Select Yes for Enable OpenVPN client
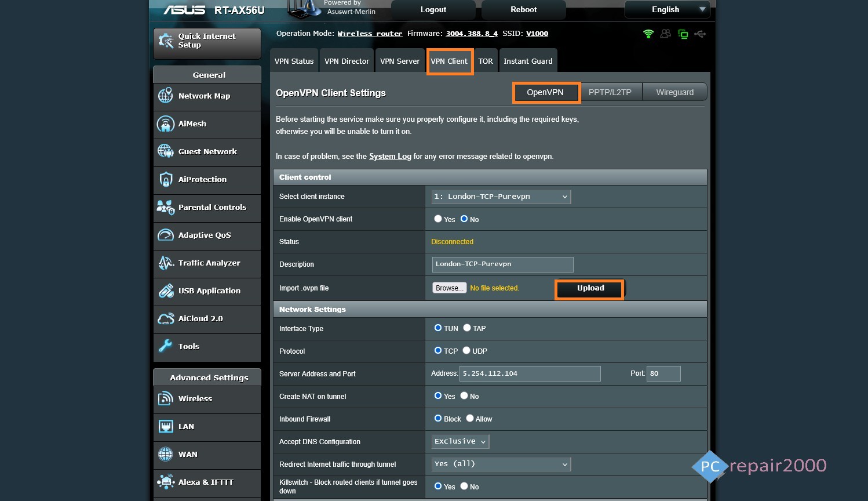 point(438,219)
